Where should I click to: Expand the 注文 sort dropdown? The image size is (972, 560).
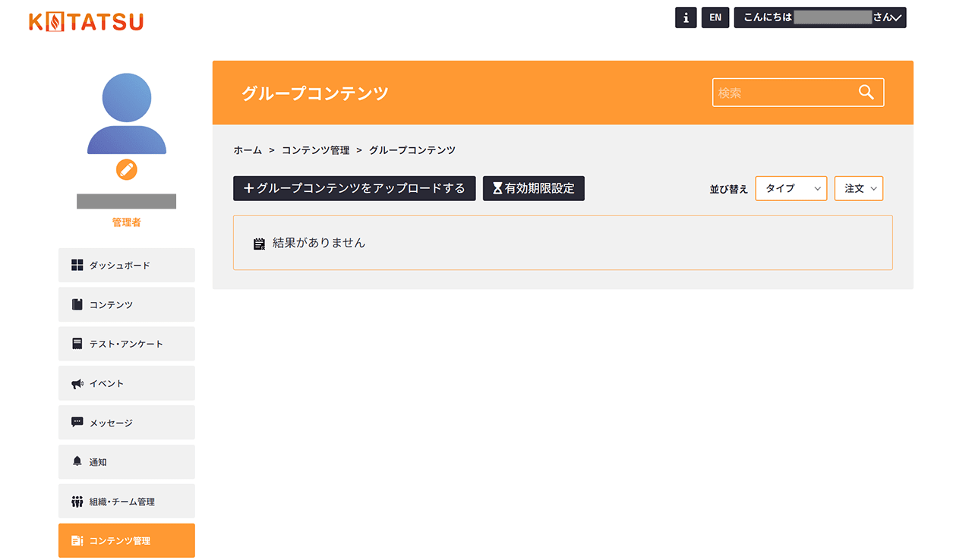858,188
